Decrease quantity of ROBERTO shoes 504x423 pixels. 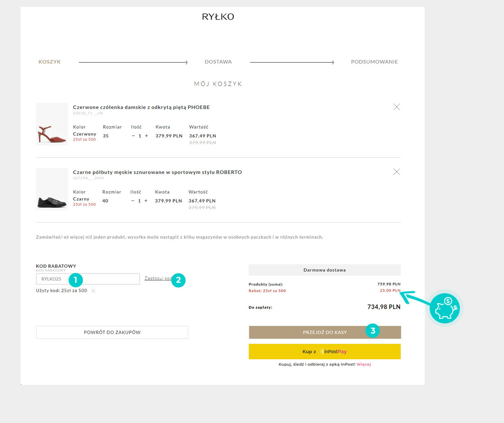pyautogui.click(x=133, y=201)
